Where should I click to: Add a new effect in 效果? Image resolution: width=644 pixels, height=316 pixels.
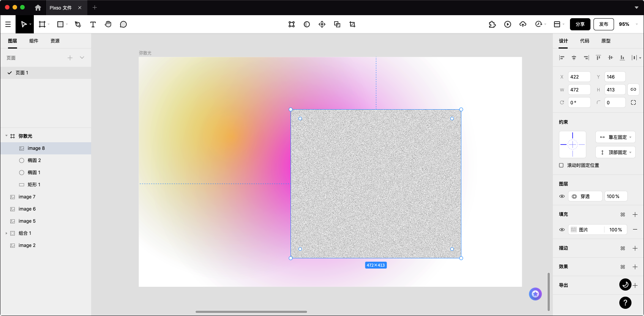pyautogui.click(x=635, y=267)
